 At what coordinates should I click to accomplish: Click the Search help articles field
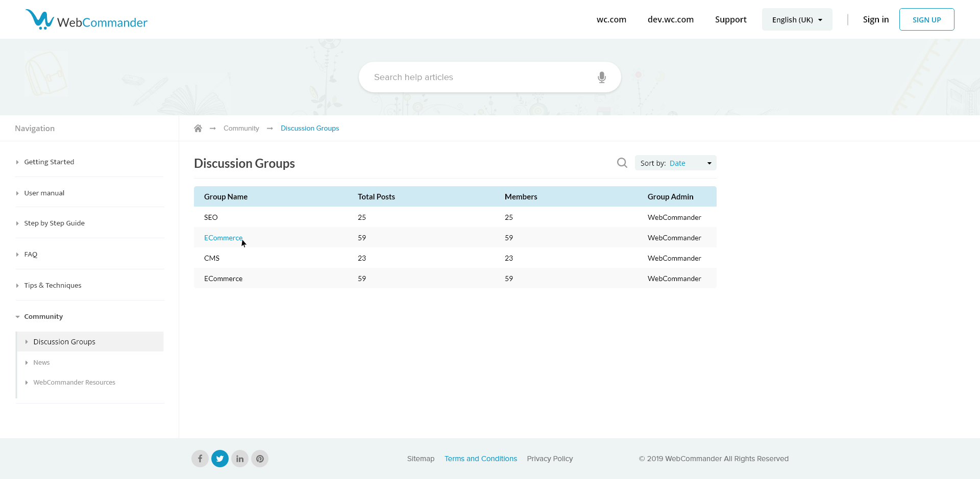(x=480, y=78)
